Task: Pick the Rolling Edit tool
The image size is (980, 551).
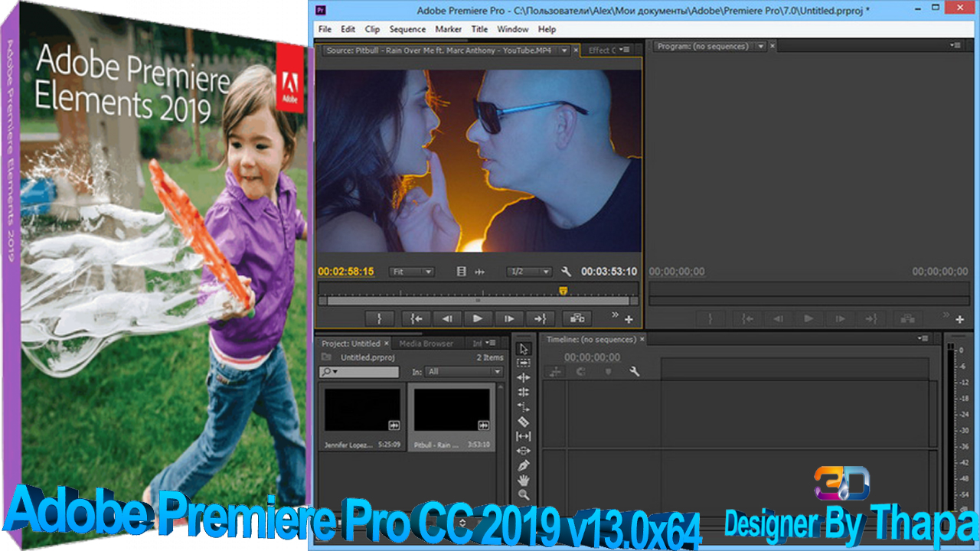Action: 524,392
